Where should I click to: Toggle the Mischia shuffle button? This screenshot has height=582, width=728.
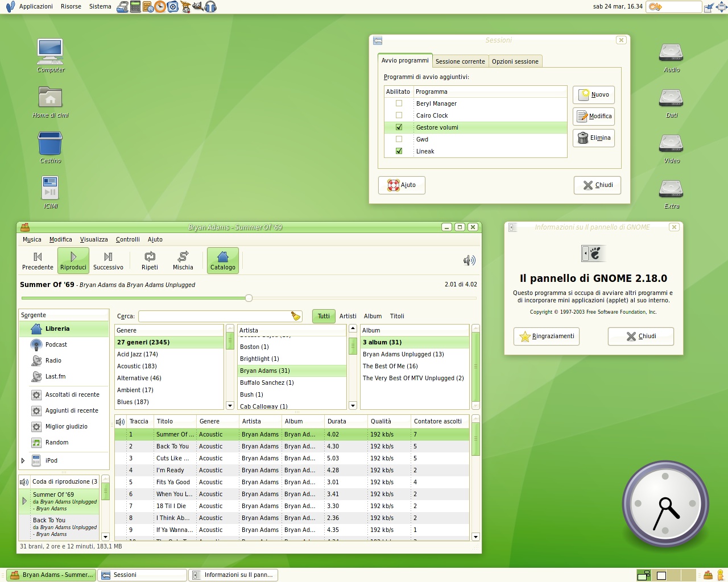tap(183, 261)
